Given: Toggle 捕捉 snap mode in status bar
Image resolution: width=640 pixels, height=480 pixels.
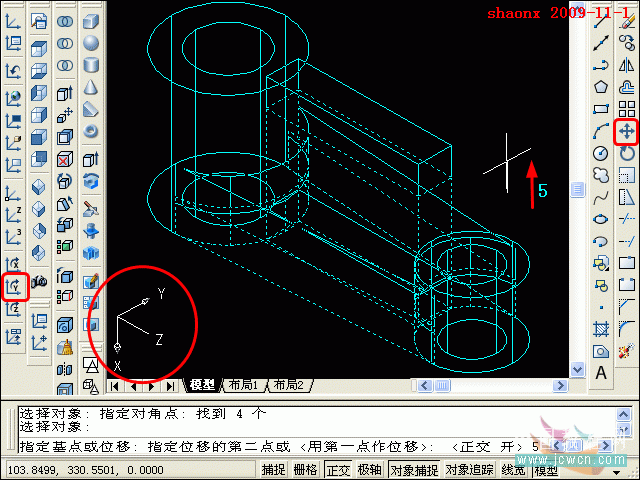Looking at the screenshot, I should coord(273,470).
